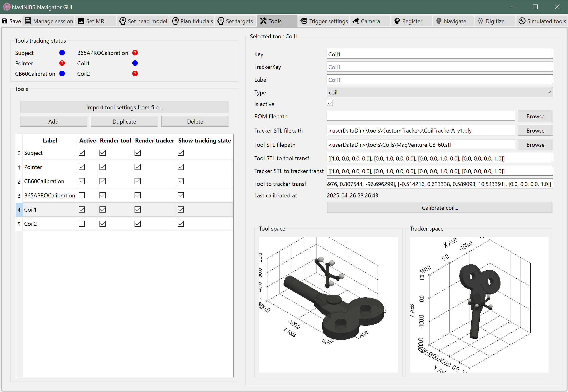Toggle Show tracking state for Subject

point(181,153)
